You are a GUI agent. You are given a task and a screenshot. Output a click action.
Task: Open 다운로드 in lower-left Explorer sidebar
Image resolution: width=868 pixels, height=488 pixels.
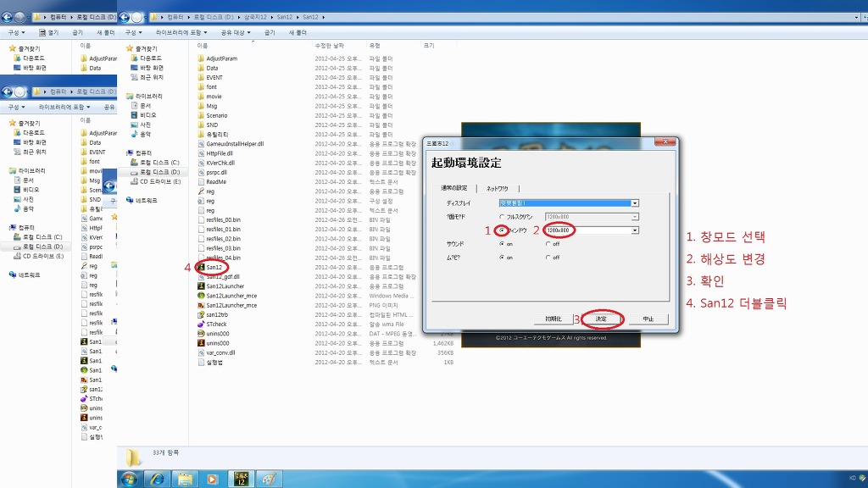tap(30, 133)
